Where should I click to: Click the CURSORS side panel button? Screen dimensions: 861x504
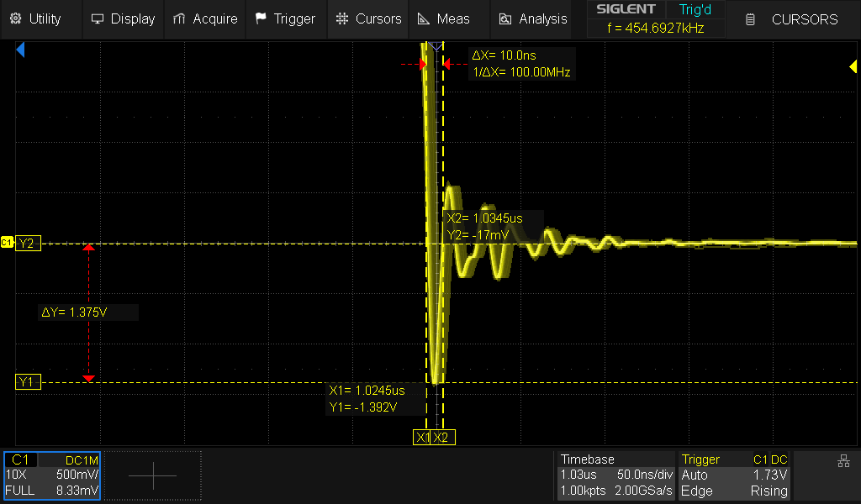click(794, 19)
